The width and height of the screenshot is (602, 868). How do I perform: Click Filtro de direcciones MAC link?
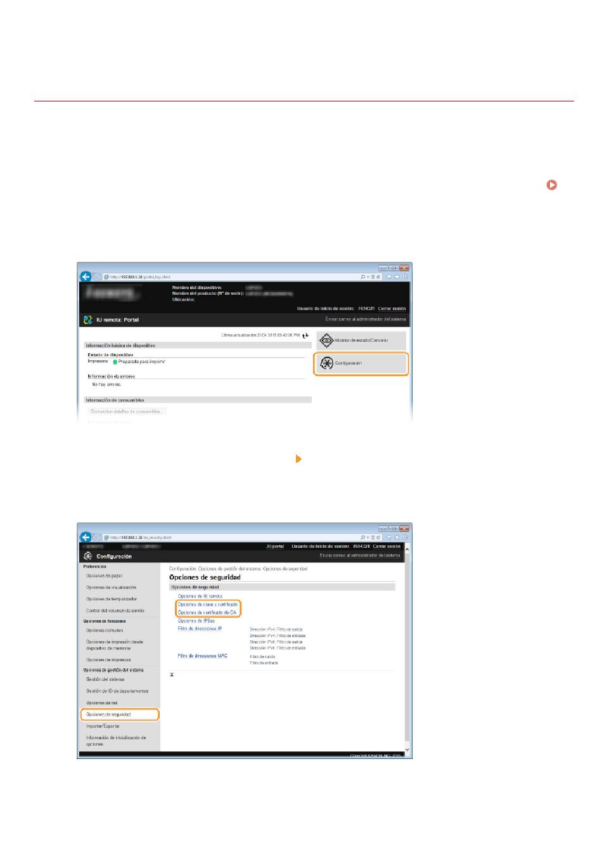203,656
